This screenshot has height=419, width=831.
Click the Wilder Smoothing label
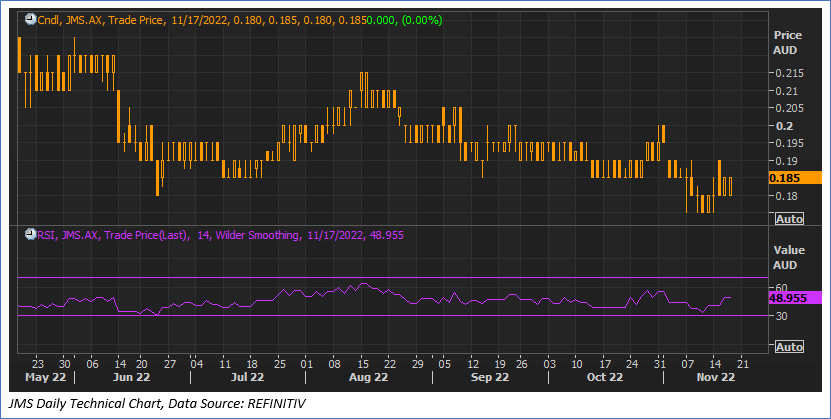pos(257,236)
